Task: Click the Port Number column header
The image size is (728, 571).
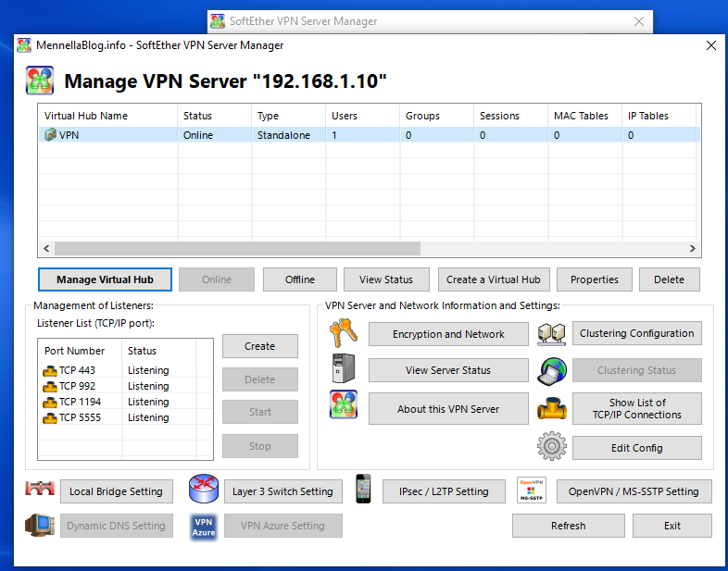Action: [x=80, y=351]
